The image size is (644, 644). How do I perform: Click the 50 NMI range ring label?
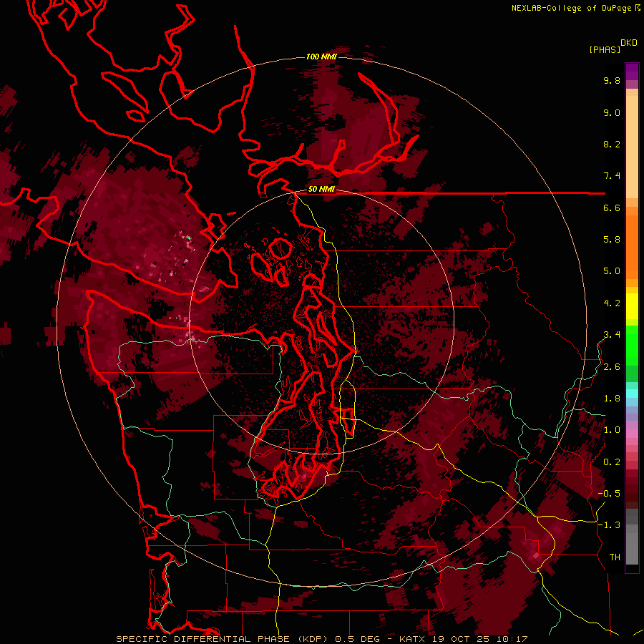tap(321, 190)
